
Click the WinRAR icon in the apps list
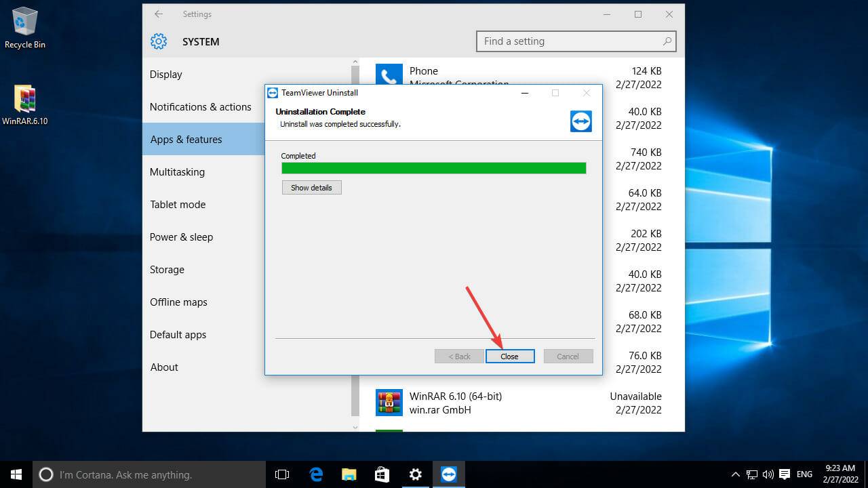389,403
